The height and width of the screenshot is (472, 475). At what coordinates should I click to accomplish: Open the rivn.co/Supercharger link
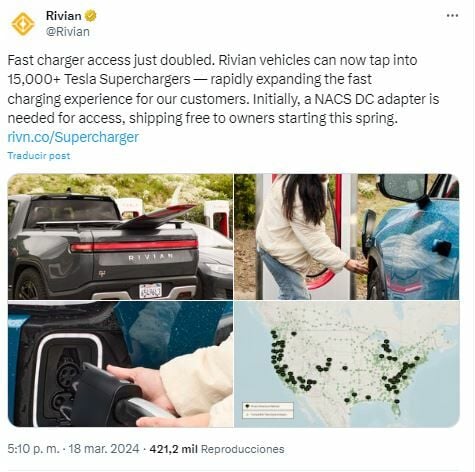click(73, 137)
